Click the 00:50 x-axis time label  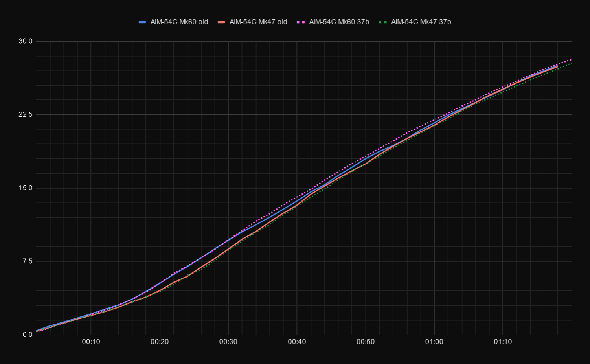[x=366, y=342]
